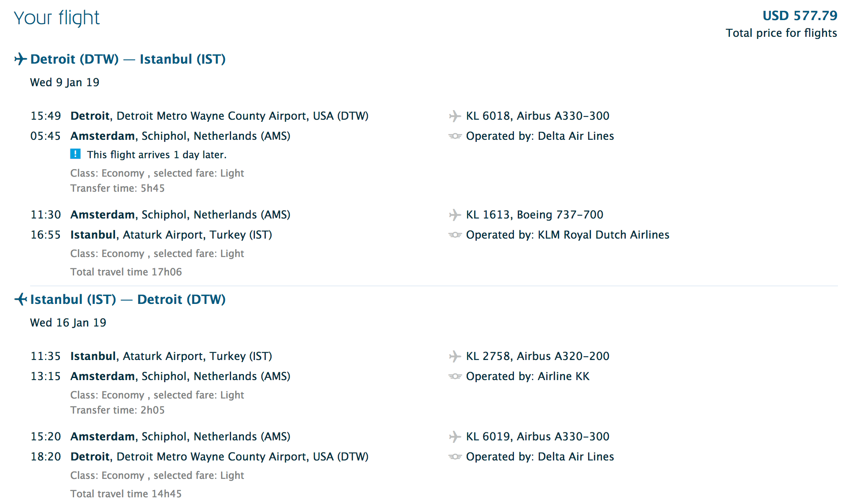This screenshot has height=504, width=848.
Task: Click the blue info icon for arrives 1 day later
Action: pyautogui.click(x=75, y=154)
